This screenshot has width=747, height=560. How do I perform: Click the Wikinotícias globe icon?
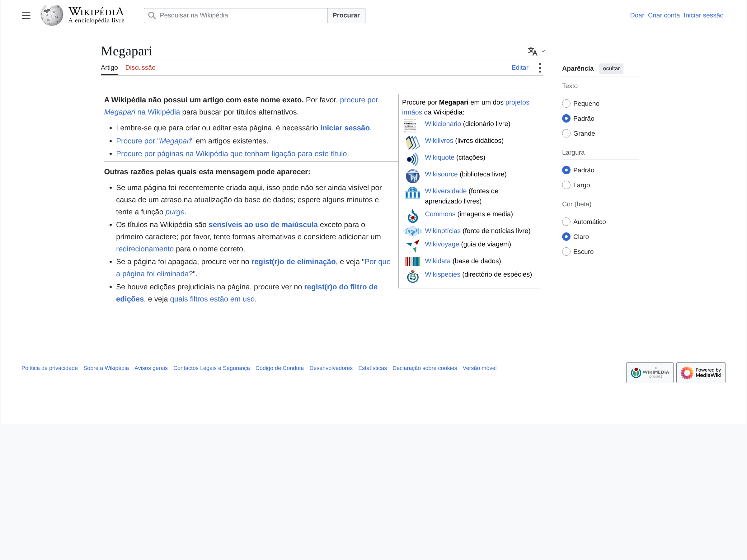click(x=413, y=231)
